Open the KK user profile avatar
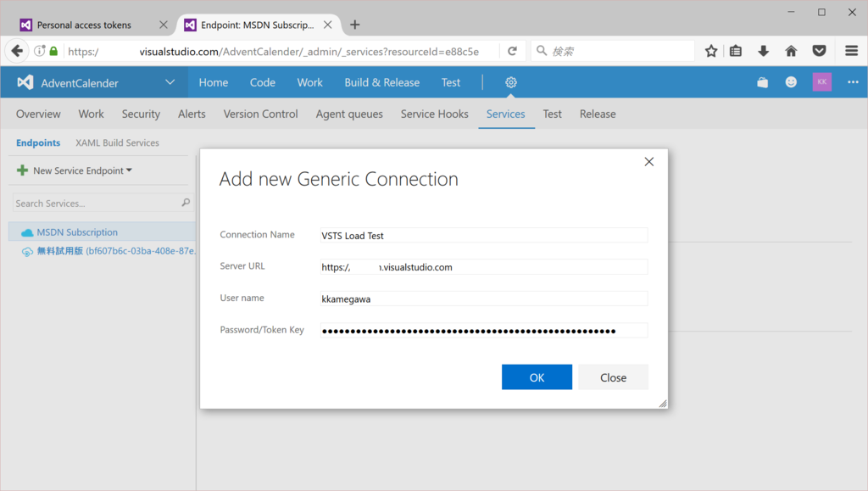868x491 pixels. click(x=821, y=82)
